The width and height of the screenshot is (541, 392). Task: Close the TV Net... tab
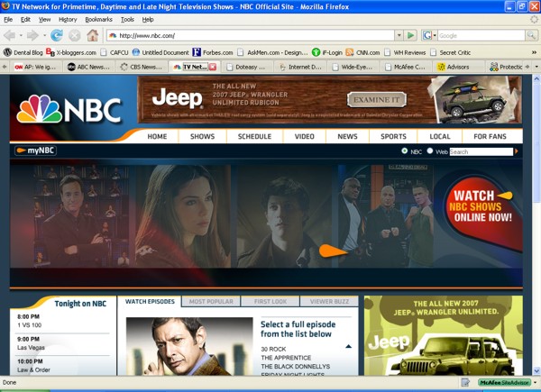213,67
